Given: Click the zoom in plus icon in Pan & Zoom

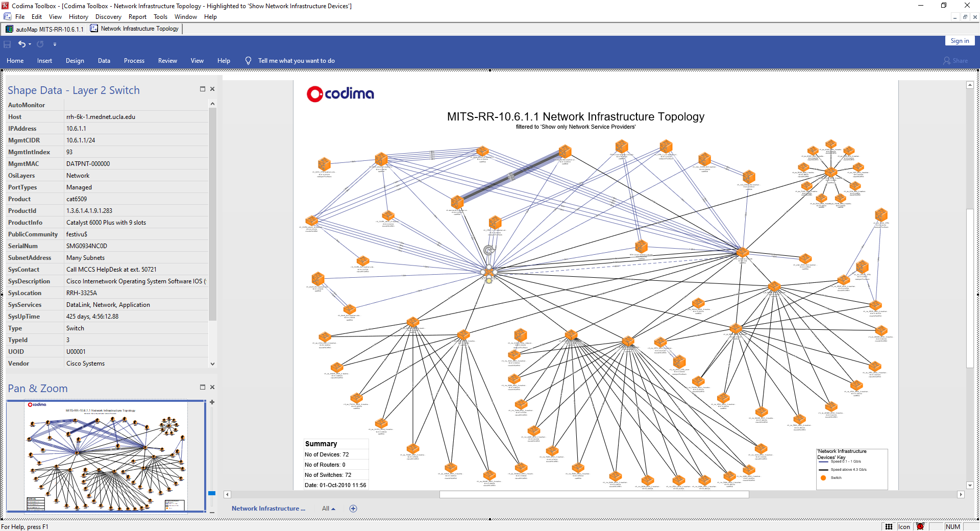Looking at the screenshot, I should point(212,402).
